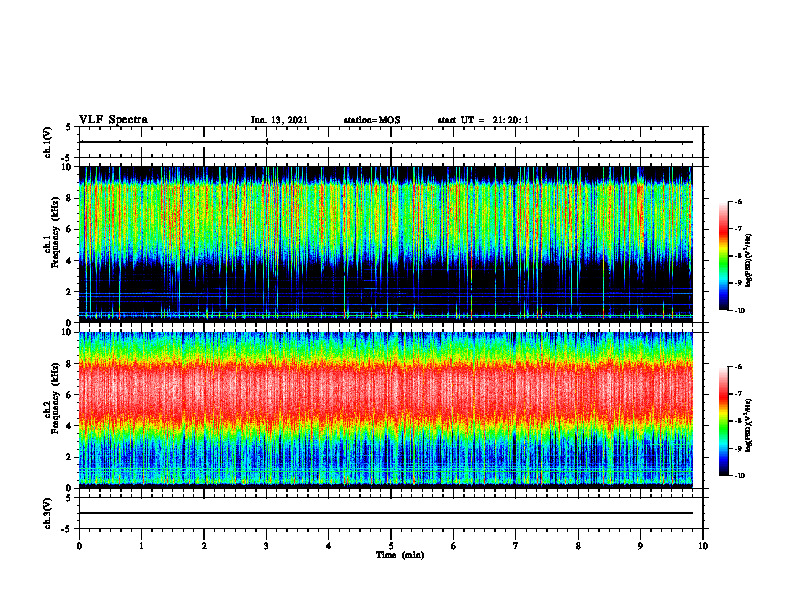Click the '8' kHz tick of ch.2 axis

coord(70,364)
